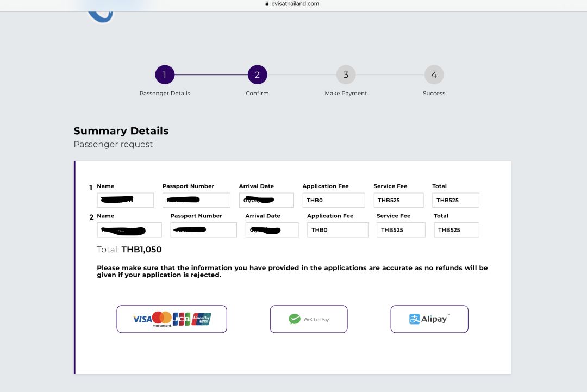Click the site logo at top left
Screen dimensions: 587x392
pos(101,17)
